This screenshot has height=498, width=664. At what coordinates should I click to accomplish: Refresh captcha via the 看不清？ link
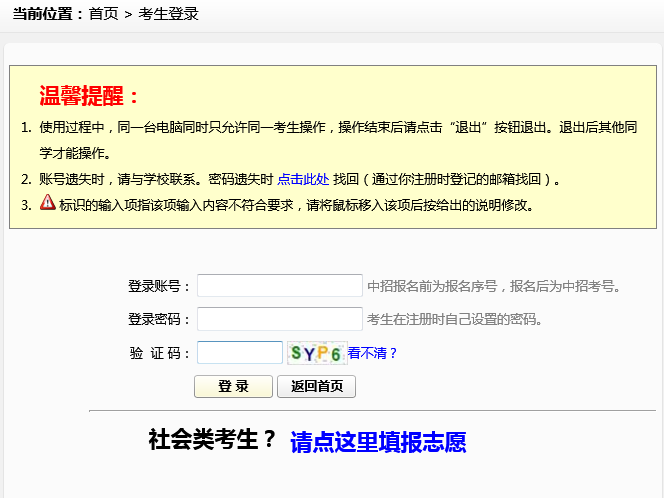click(372, 353)
